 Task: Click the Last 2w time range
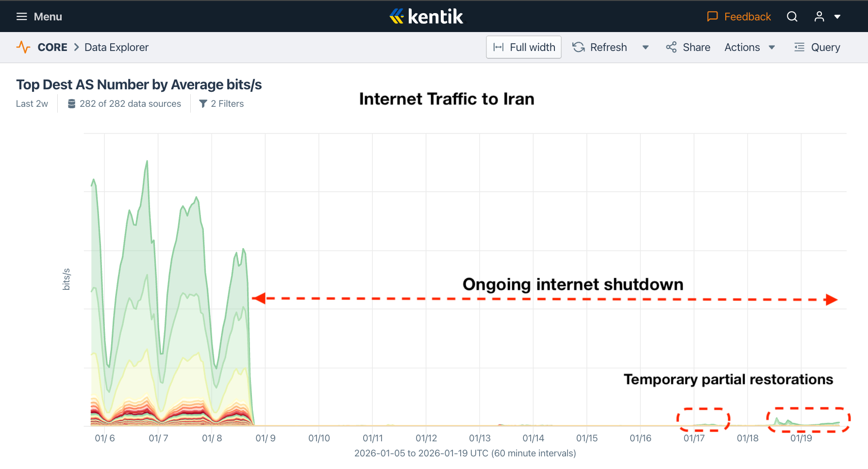point(32,103)
